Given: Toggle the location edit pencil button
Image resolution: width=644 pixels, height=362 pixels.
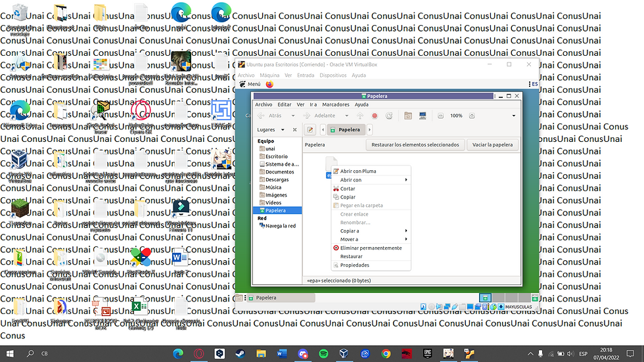Looking at the screenshot, I should [310, 129].
